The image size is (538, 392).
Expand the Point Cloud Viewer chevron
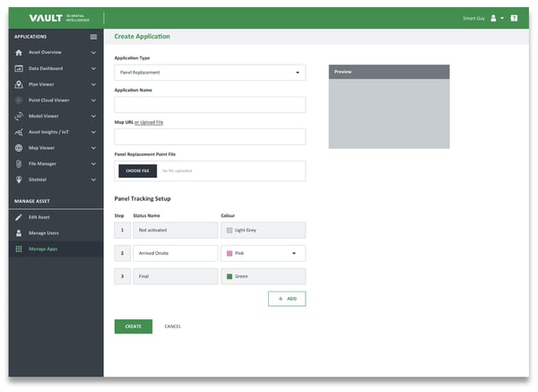coord(93,100)
